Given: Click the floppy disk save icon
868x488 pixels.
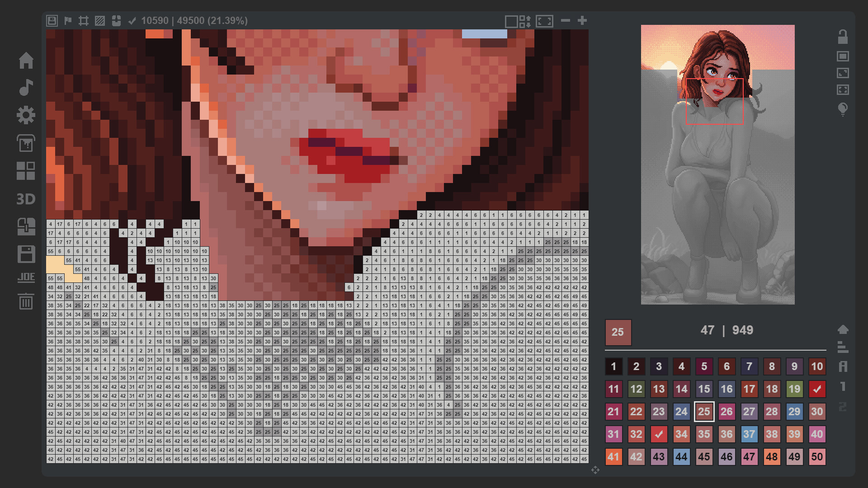Looking at the screenshot, I should [26, 254].
